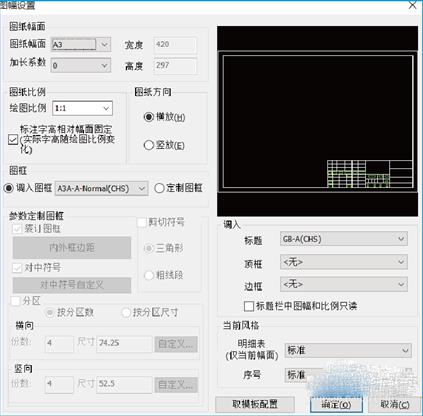Click the 对中符号自定义 button

72,285
